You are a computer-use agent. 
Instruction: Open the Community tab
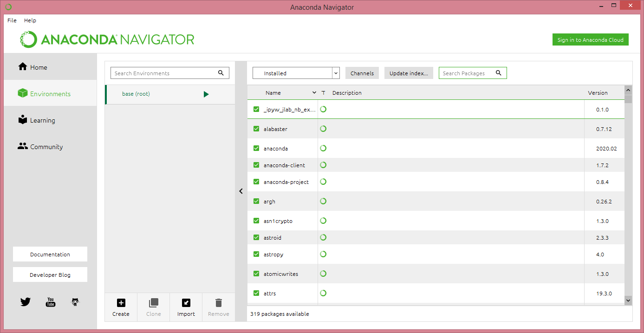pos(50,146)
